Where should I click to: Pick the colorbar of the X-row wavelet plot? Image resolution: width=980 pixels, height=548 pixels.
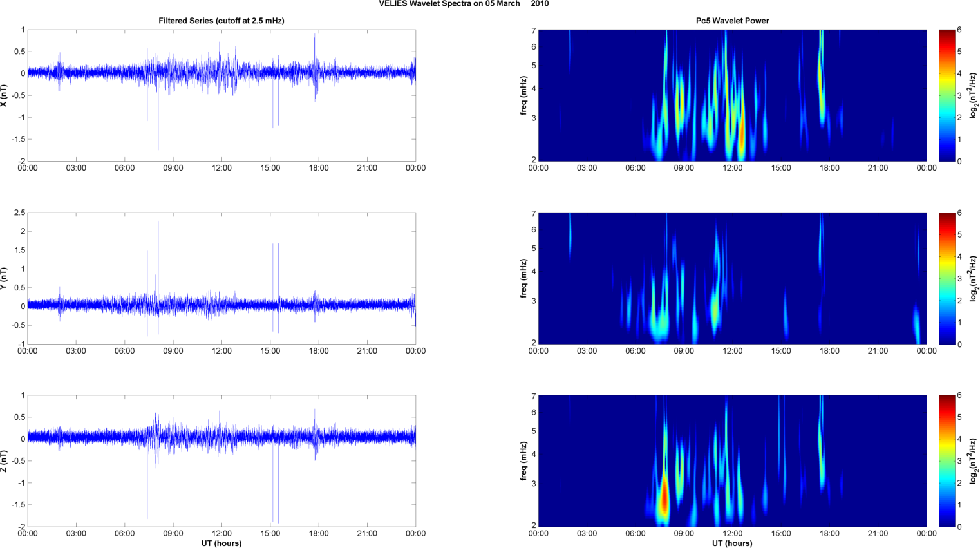pyautogui.click(x=947, y=95)
